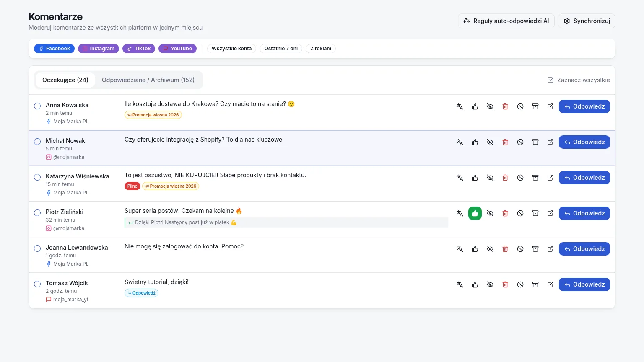The height and width of the screenshot is (362, 644).
Task: Block Joanna Lewandowska using ban icon
Action: 520,249
